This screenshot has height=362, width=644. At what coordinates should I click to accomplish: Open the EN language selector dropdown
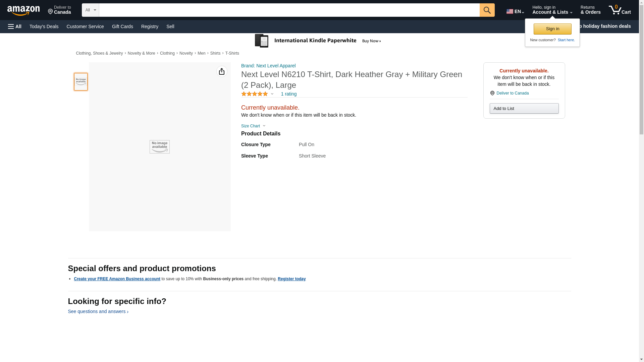(x=515, y=11)
